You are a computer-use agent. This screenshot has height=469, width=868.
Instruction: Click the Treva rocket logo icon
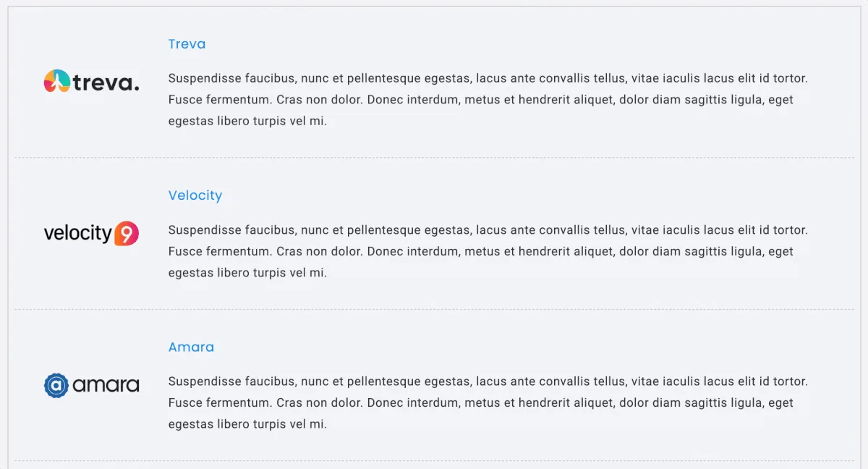[x=56, y=82]
